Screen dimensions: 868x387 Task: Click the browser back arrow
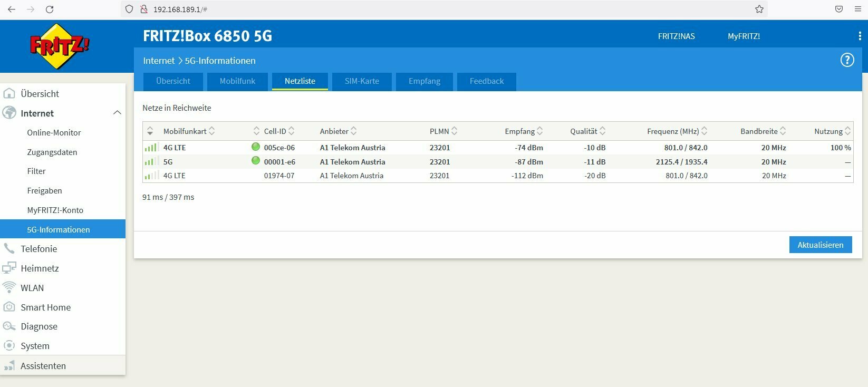(12, 9)
